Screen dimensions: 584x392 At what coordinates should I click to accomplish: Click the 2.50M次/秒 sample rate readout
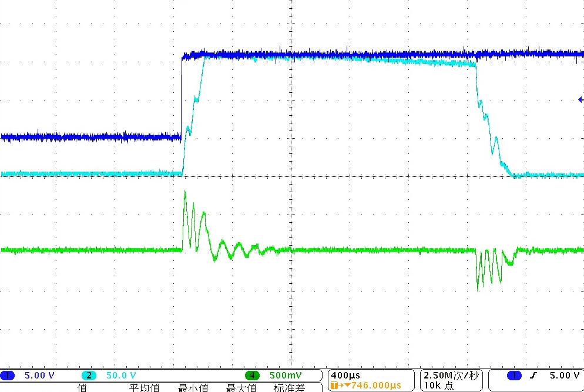450,375
